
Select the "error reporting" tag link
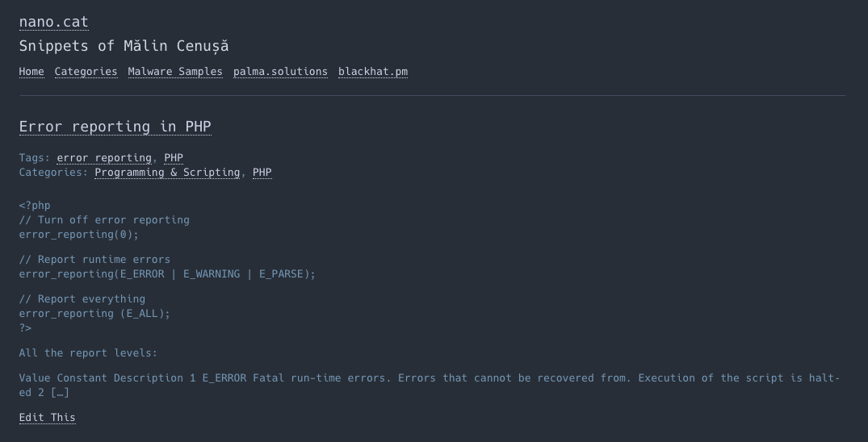(104, 158)
